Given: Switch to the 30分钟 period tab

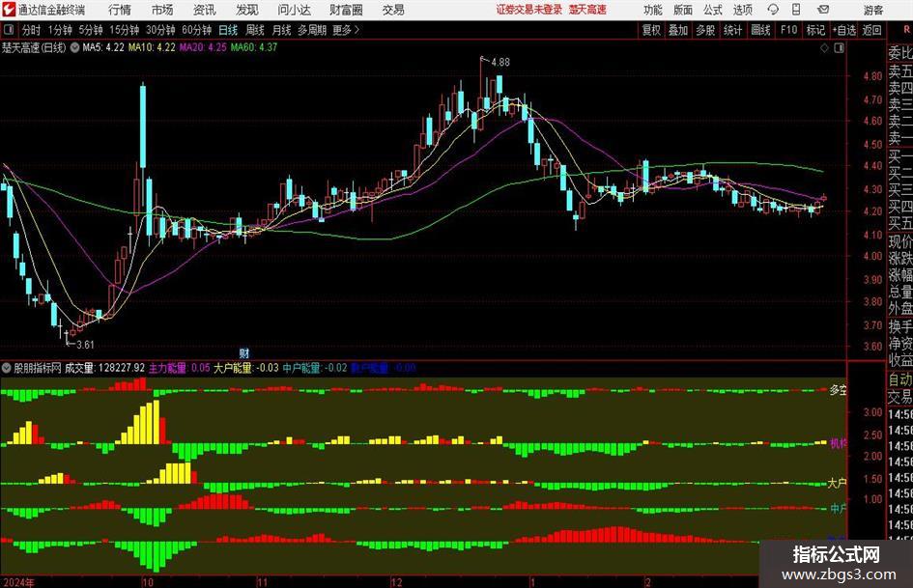Looking at the screenshot, I should (160, 30).
